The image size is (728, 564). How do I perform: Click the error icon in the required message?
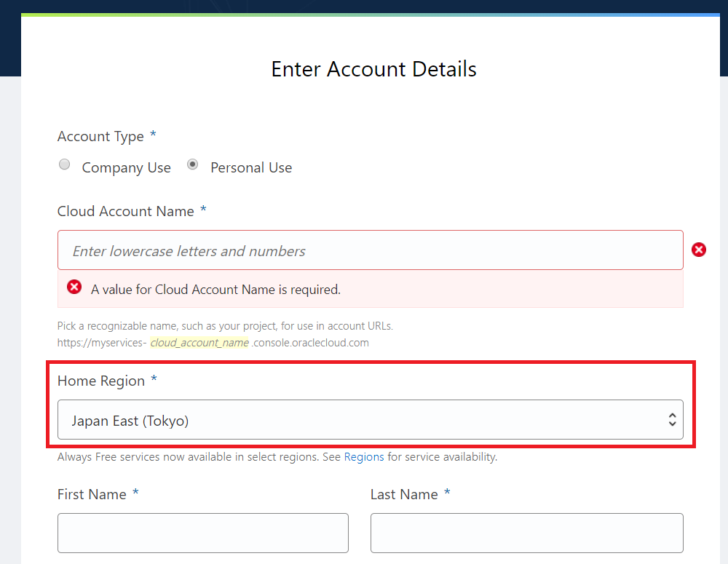pos(74,287)
